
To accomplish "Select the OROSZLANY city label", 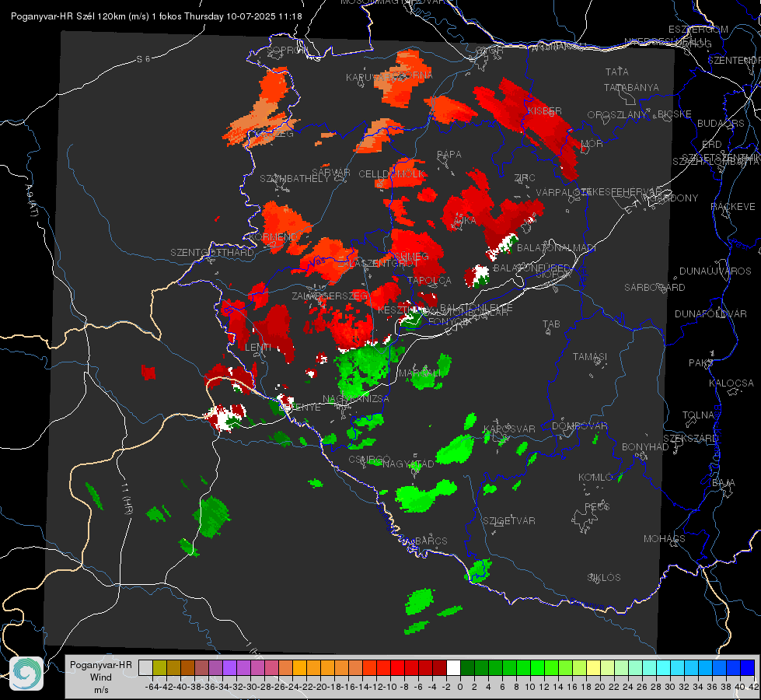I will [x=617, y=115].
